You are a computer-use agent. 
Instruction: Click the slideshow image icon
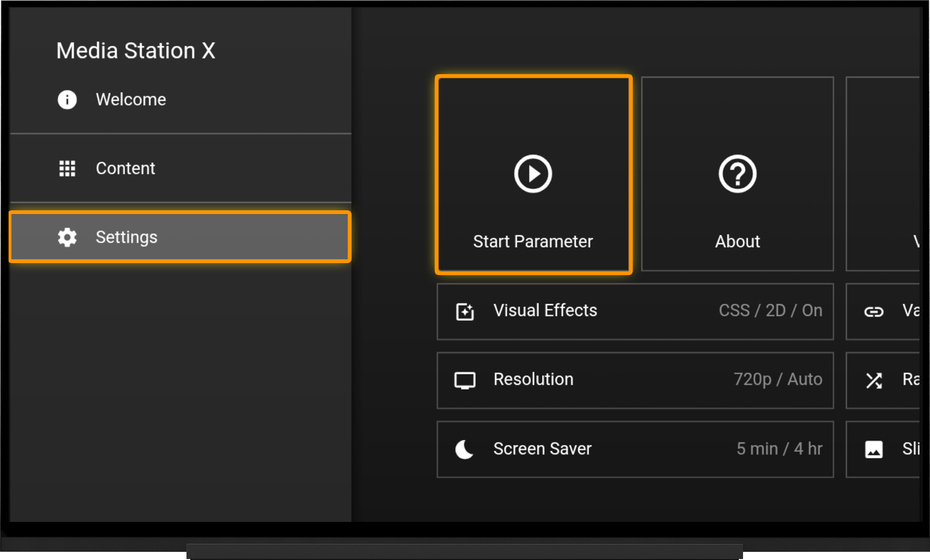874,449
